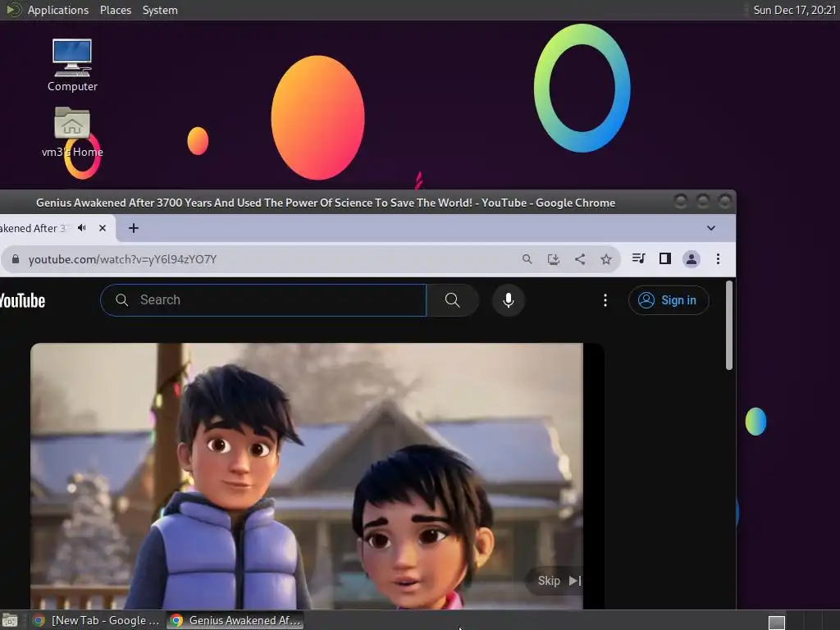This screenshot has height=630, width=840.
Task: Share this page icon
Action: pyautogui.click(x=580, y=259)
